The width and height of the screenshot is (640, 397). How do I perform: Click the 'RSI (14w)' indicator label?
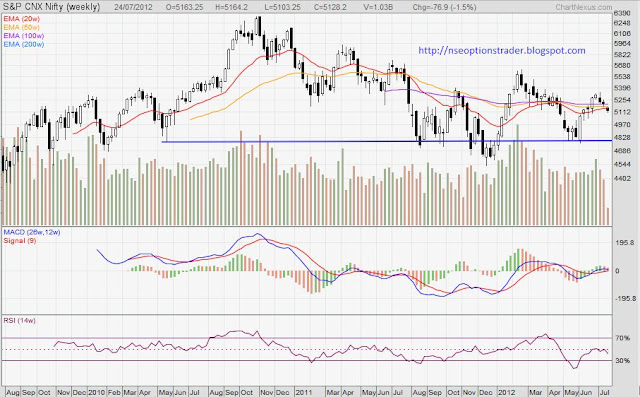click(19, 320)
